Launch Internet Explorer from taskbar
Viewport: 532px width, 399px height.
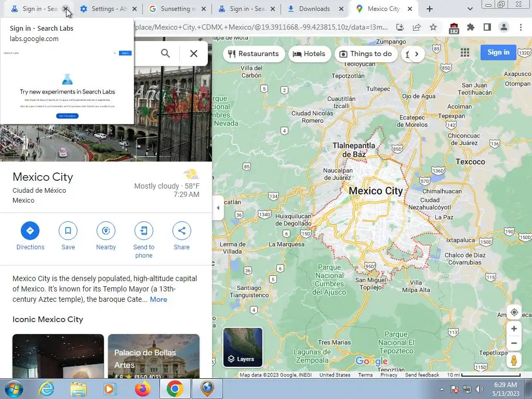tap(46, 389)
